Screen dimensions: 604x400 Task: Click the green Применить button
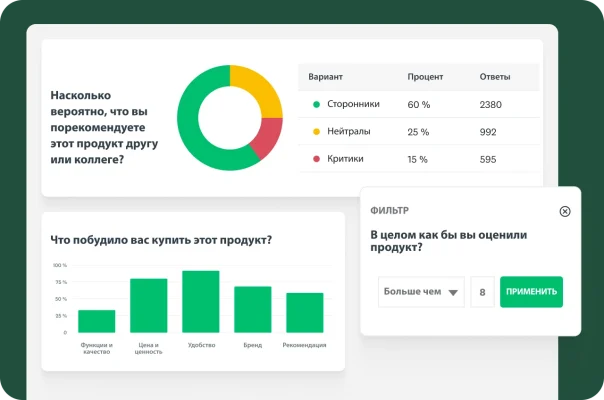(x=531, y=292)
